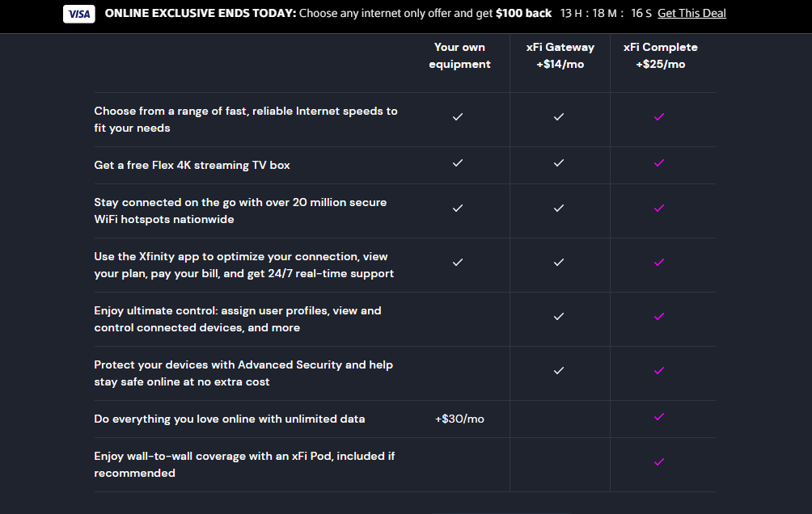Select the xFi Complete +$25/mo column header
The width and height of the screenshot is (812, 514).
(x=660, y=56)
